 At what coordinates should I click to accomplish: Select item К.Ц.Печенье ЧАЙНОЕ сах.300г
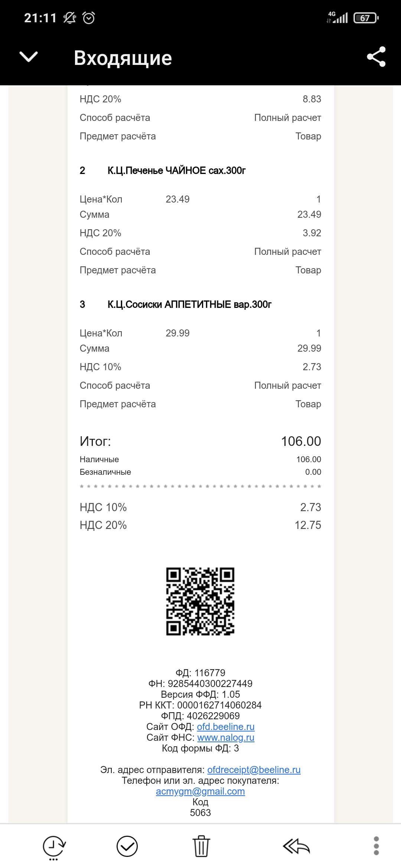177,170
